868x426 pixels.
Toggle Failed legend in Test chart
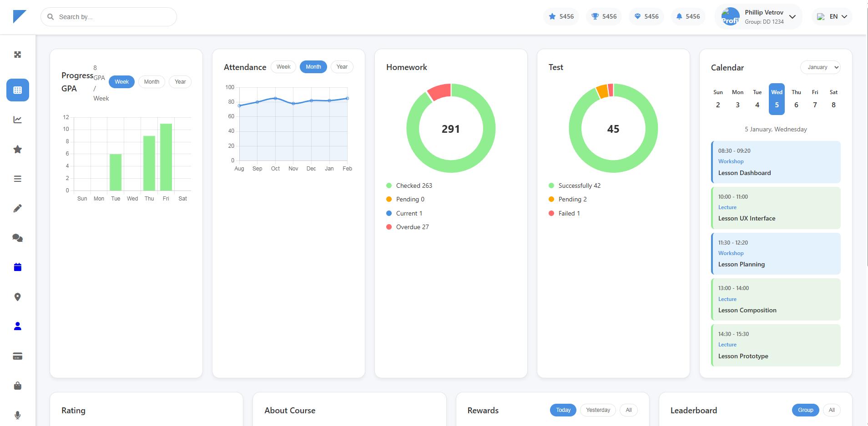coord(564,213)
